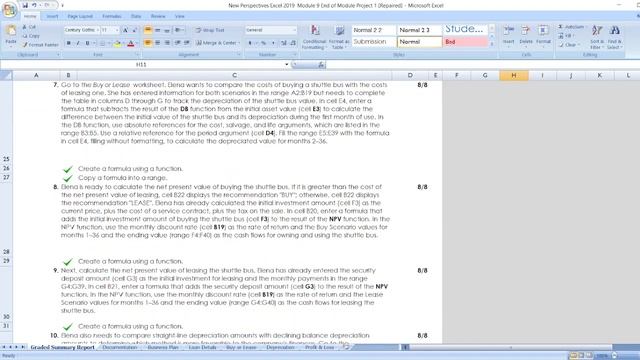Apply the Normal 2 3 cell style
This screenshot has height=360, width=640.
(x=420, y=30)
